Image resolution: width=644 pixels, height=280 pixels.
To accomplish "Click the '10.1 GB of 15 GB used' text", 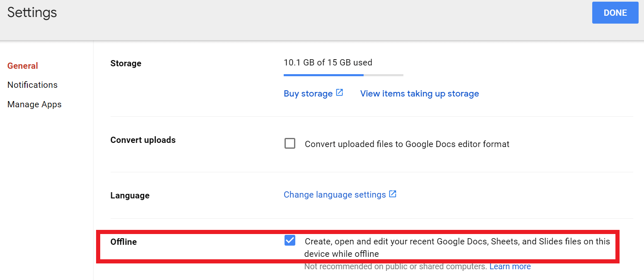I will click(328, 63).
